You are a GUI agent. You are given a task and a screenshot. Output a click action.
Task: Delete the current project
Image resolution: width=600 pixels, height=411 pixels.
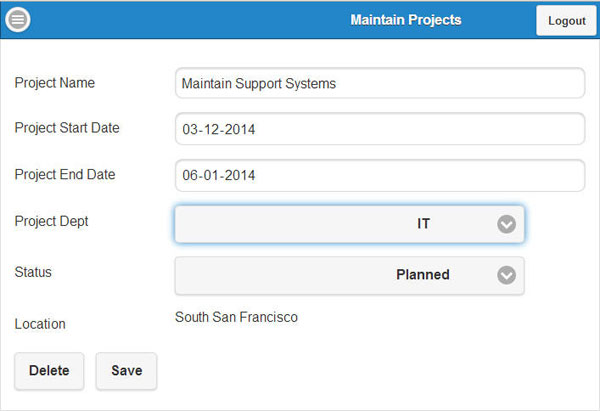point(49,371)
